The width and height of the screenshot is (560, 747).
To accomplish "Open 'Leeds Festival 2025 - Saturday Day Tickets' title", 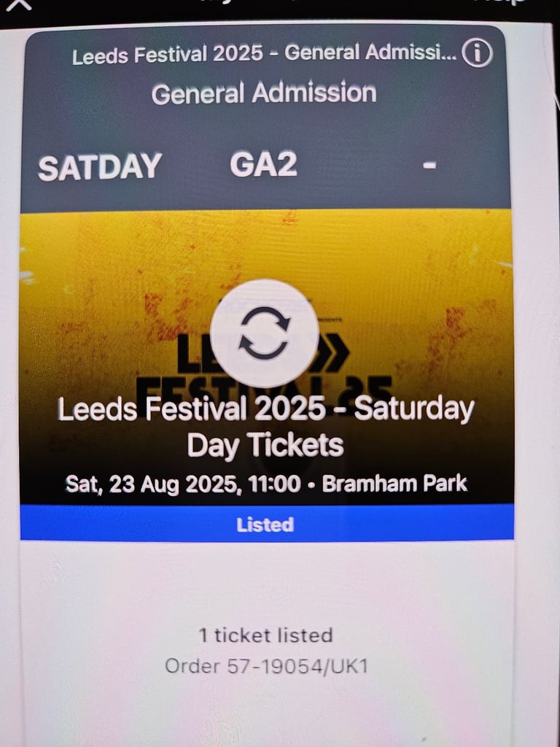I will click(265, 427).
